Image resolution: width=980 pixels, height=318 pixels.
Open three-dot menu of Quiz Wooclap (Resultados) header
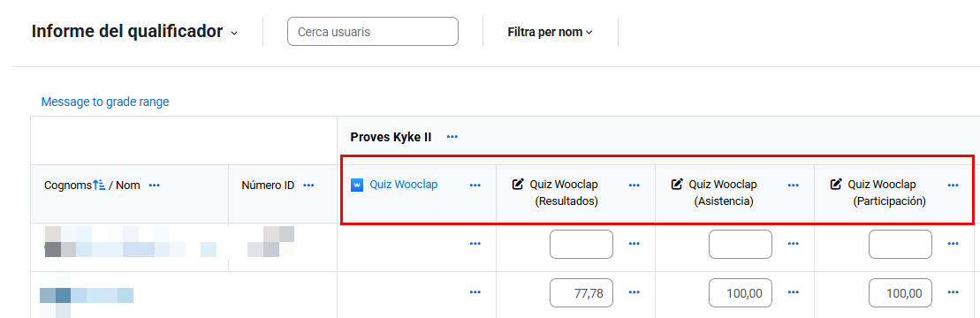[x=634, y=185]
